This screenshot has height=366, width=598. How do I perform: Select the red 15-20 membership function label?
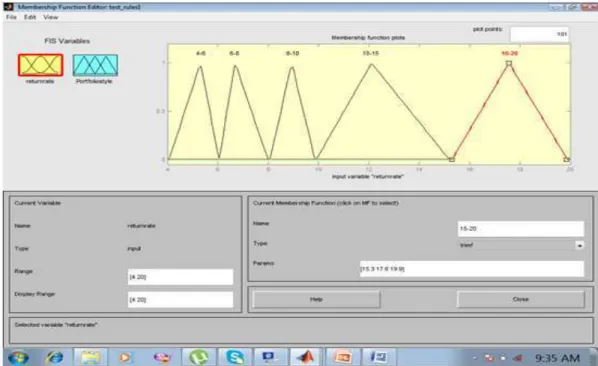coord(510,53)
